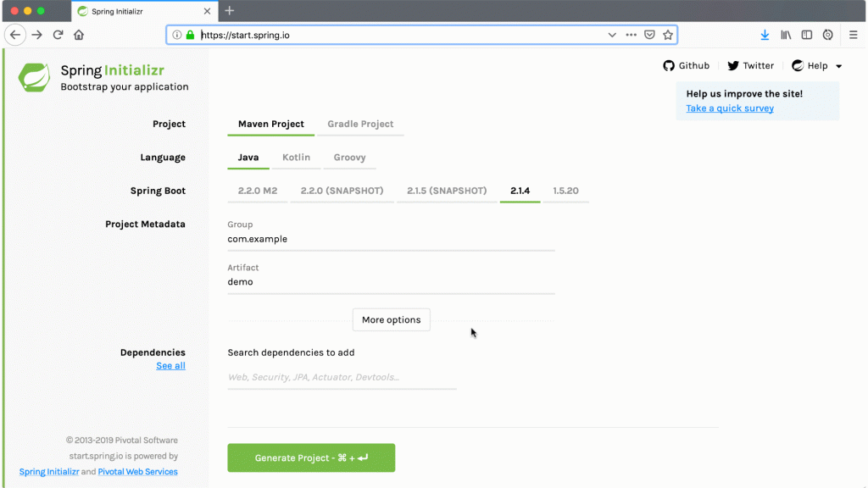Focus the Group input field
Image resolution: width=868 pixels, height=488 pixels.
point(391,240)
